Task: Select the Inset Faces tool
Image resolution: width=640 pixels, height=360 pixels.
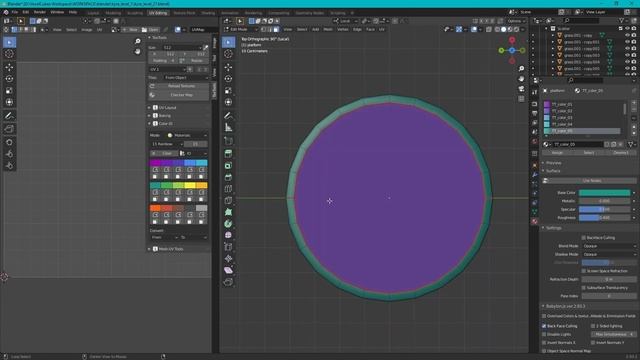Action: point(229,166)
